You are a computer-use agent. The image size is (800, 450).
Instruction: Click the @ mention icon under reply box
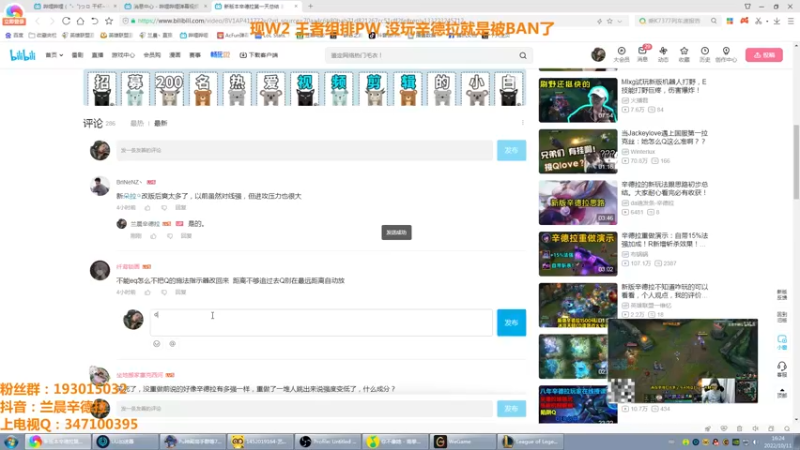[172, 344]
